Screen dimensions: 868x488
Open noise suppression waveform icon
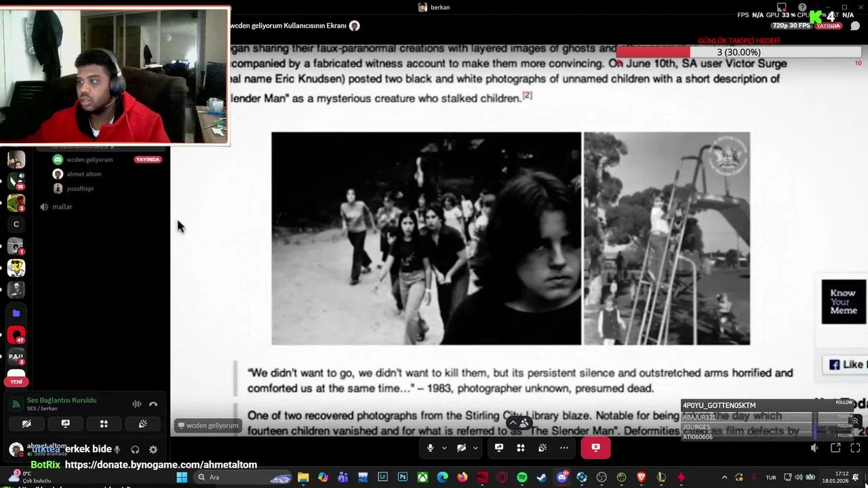click(x=137, y=404)
